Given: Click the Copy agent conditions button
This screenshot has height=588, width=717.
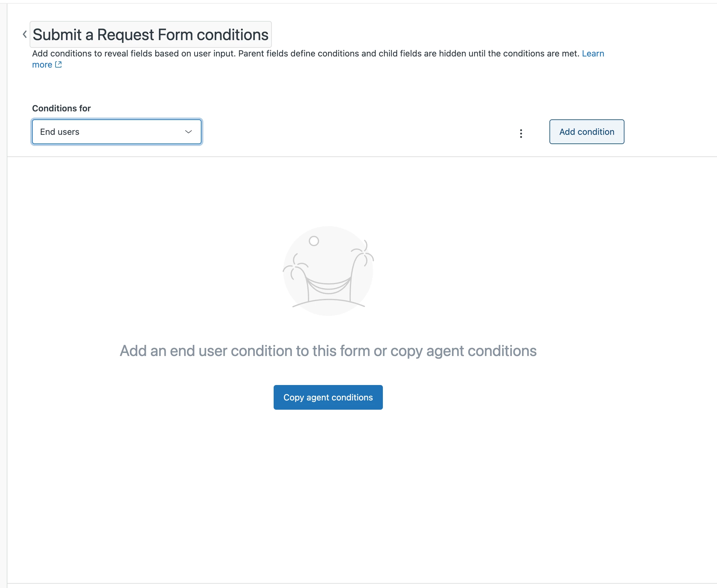Looking at the screenshot, I should click(x=328, y=397).
